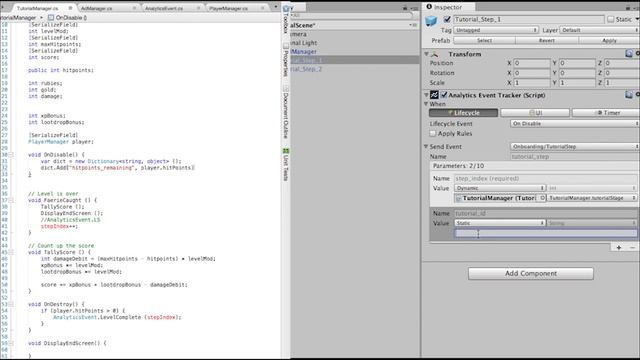
Task: Open the editor tab overflow dropdown arrow
Action: (276, 7)
